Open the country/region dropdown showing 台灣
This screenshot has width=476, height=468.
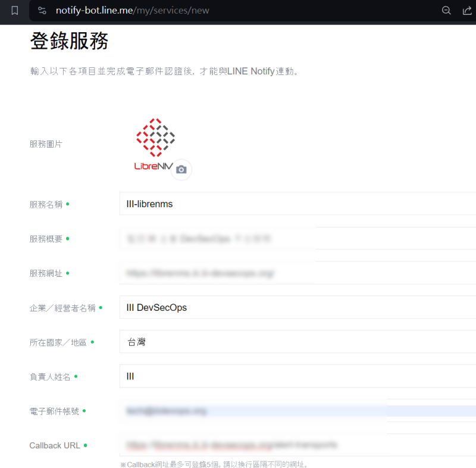coord(298,342)
